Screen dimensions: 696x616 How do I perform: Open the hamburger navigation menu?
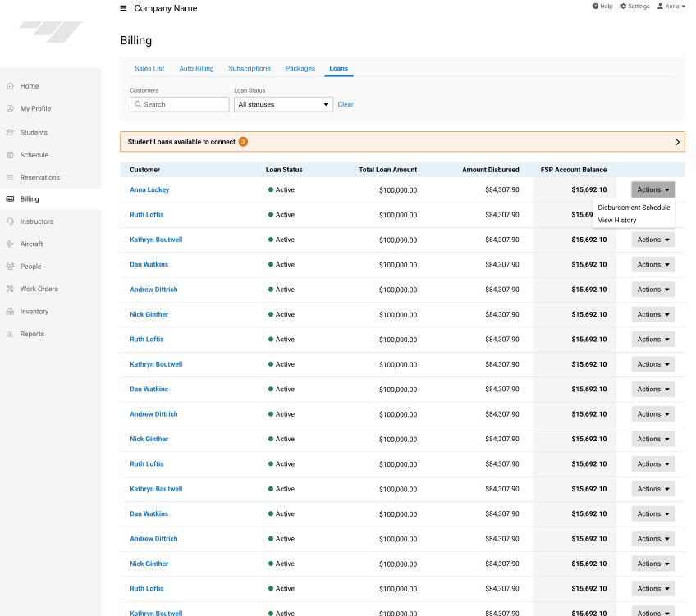pos(123,8)
